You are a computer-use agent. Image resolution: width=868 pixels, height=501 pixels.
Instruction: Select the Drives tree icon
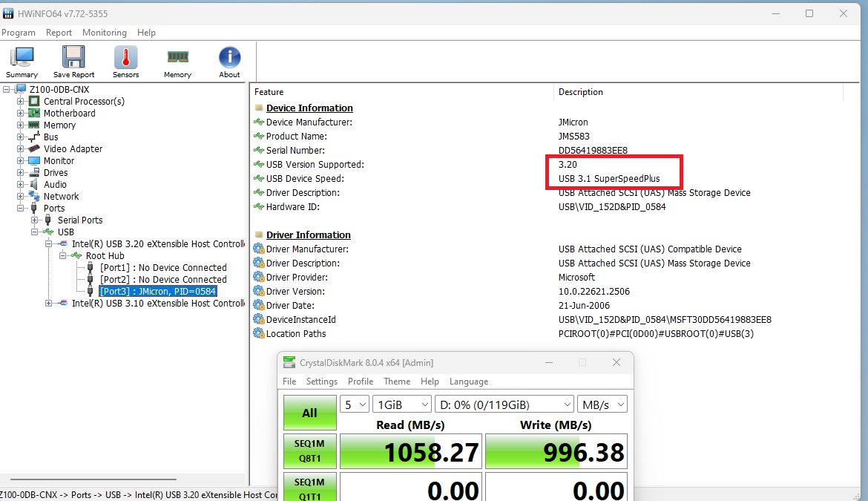(x=34, y=172)
